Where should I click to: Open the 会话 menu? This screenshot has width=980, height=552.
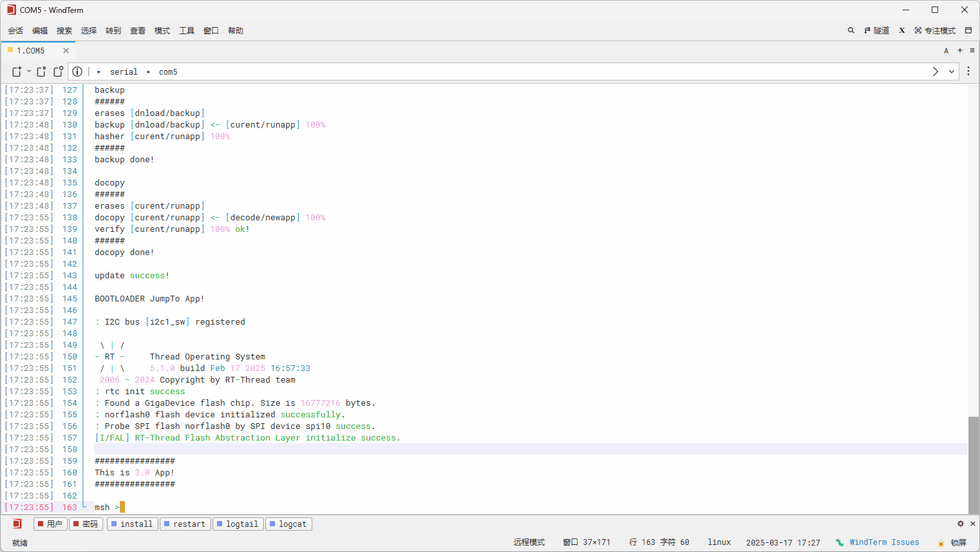[x=15, y=30]
